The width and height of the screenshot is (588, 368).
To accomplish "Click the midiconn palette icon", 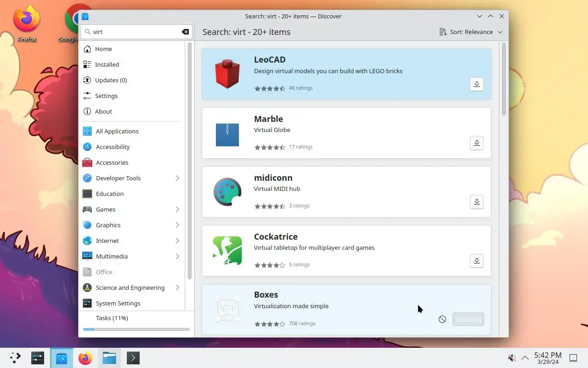I will click(227, 192).
